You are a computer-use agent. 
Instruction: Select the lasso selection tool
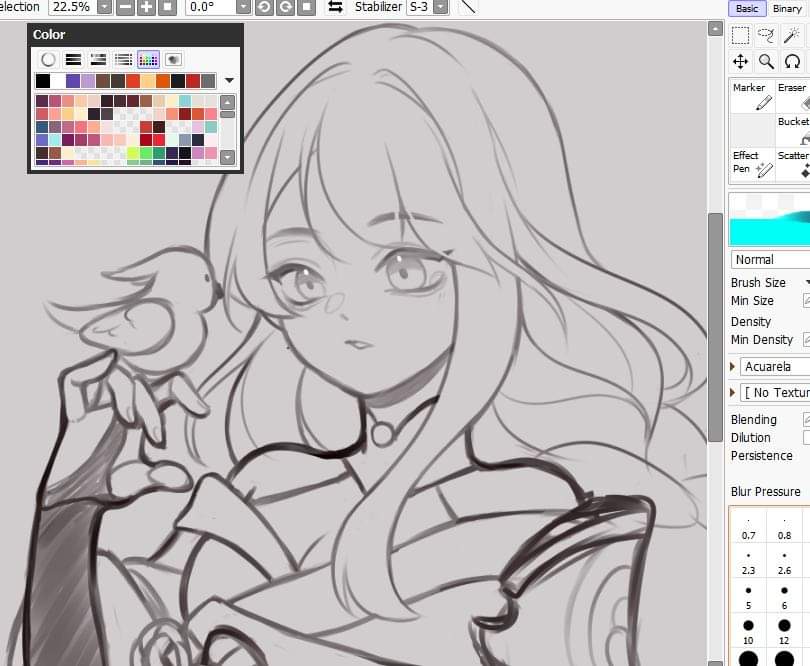(x=766, y=35)
